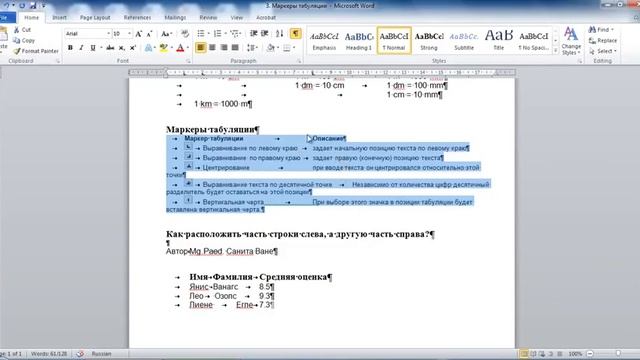Activate the Format Painter tool
Viewport: 640px width, 360px height.
pos(36,51)
